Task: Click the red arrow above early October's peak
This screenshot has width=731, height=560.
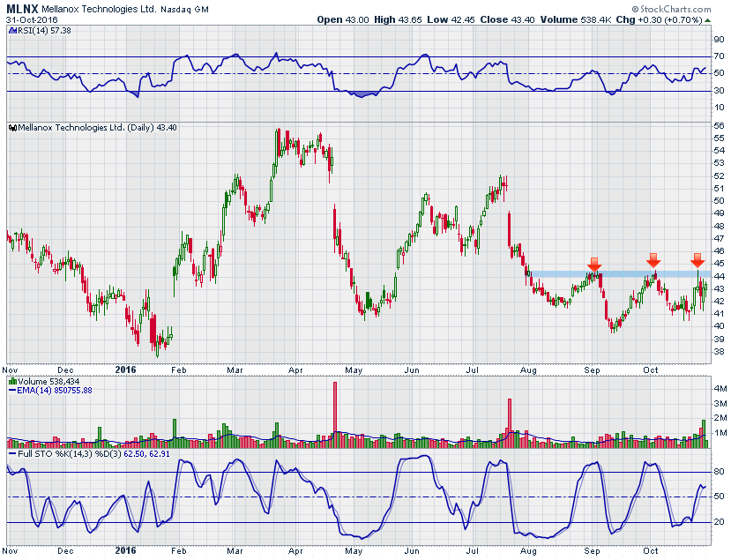Action: [653, 260]
